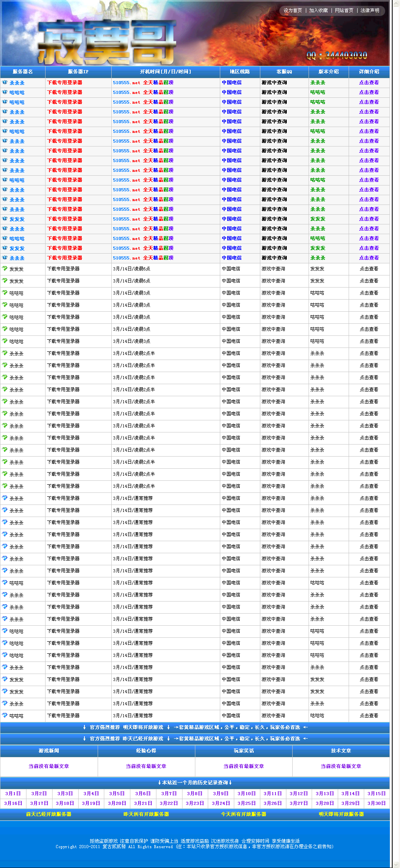Click 下载专用登录器 in the last table row

[63, 716]
